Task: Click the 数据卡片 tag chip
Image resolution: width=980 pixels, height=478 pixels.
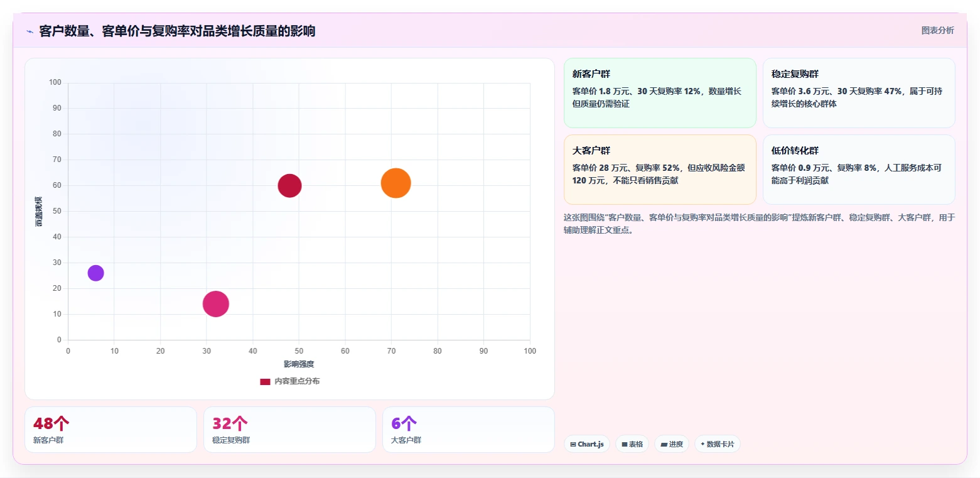Action: [x=718, y=444]
